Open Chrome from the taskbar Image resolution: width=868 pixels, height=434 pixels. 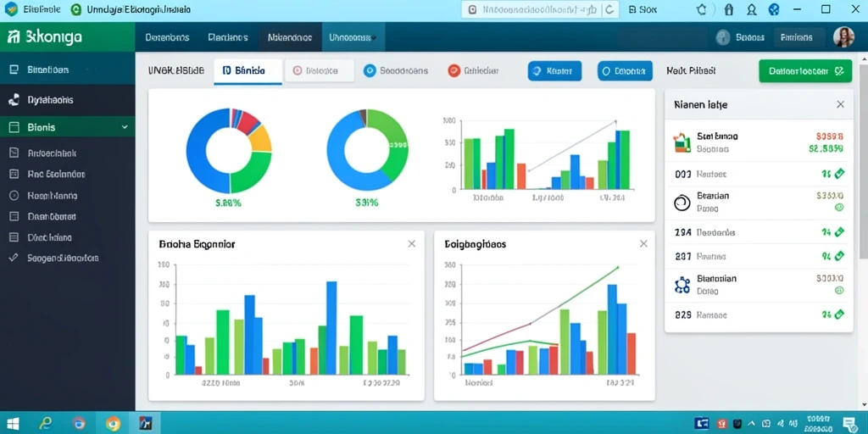tap(113, 424)
